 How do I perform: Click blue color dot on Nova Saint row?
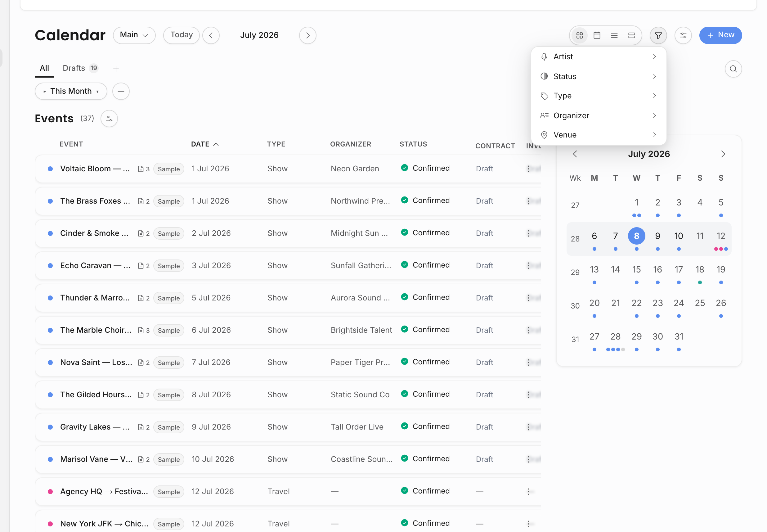pyautogui.click(x=50, y=363)
